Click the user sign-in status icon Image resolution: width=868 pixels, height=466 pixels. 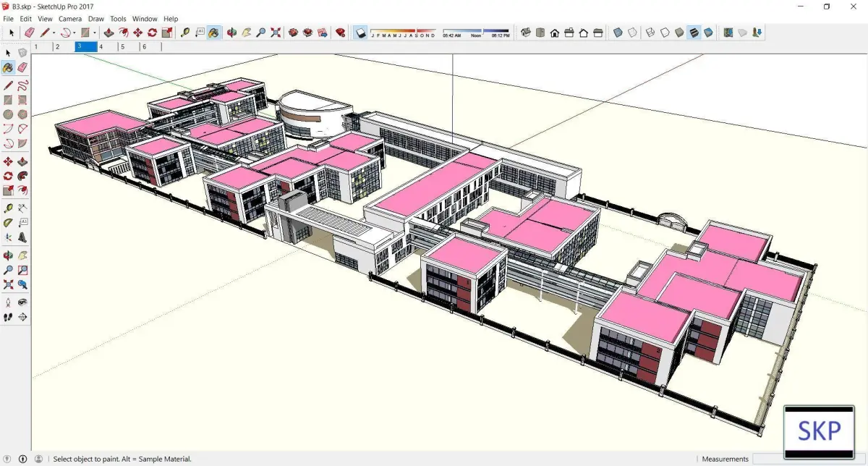tap(38, 459)
